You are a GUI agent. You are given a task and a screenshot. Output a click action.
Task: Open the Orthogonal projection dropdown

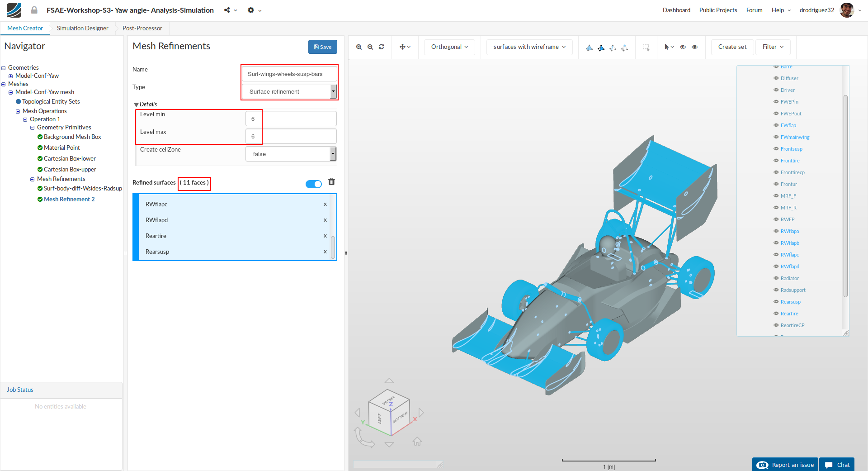click(x=449, y=47)
